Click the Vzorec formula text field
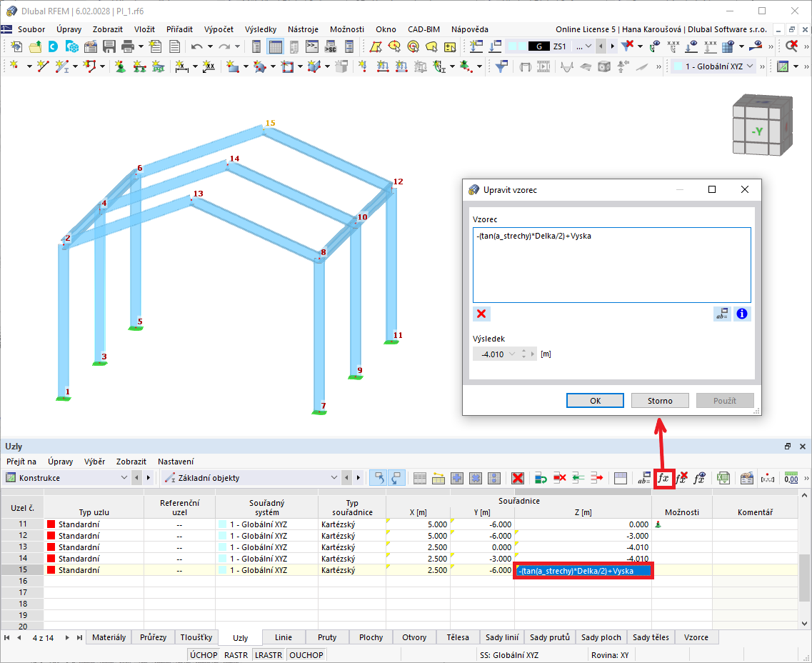The height and width of the screenshot is (663, 812). click(611, 264)
